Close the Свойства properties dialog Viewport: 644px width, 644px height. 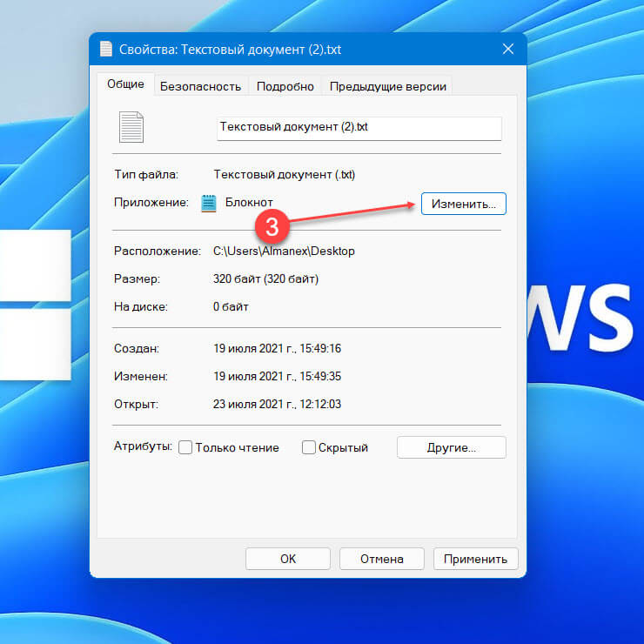[508, 49]
